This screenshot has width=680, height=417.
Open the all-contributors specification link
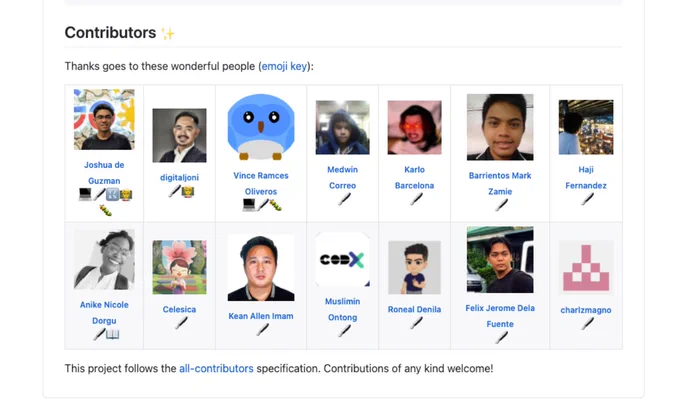pos(216,368)
